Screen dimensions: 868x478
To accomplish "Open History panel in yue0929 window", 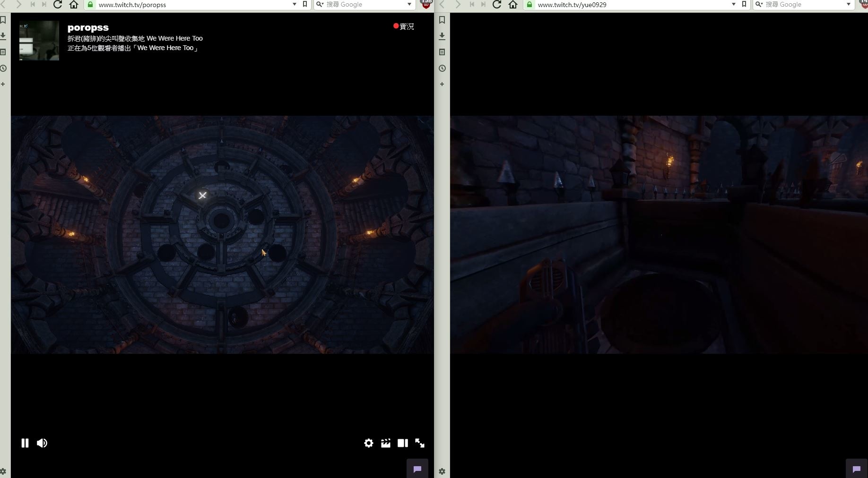I will tap(442, 68).
